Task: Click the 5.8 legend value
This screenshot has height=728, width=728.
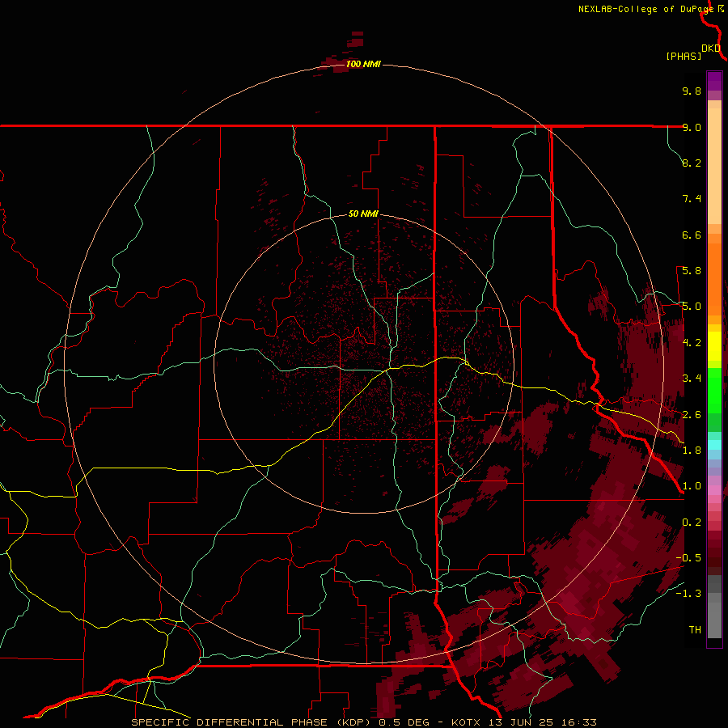Action: [x=692, y=271]
